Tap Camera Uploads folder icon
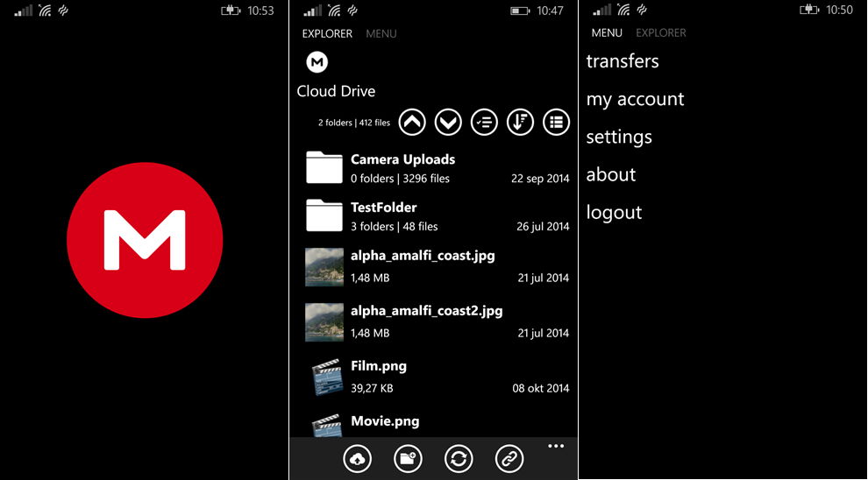 coord(324,167)
